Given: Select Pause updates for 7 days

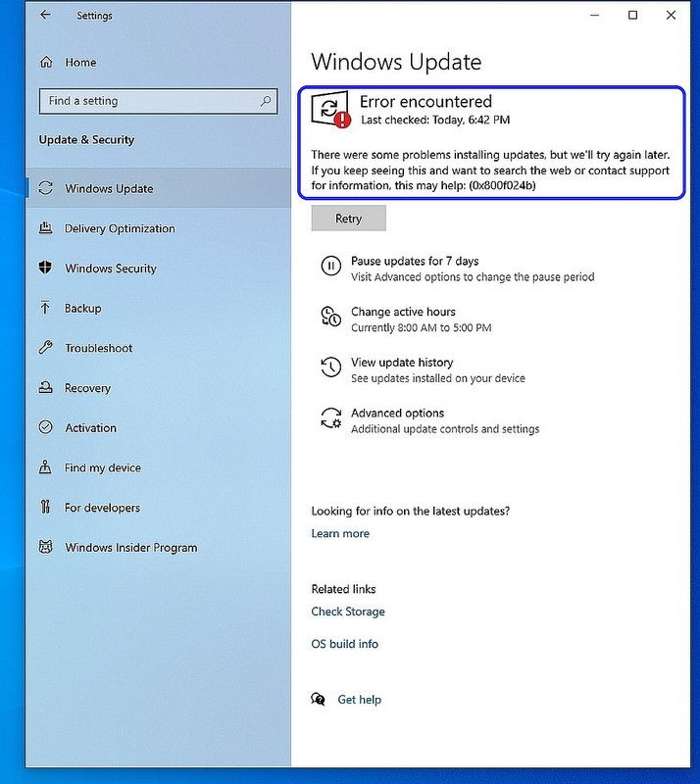Looking at the screenshot, I should (415, 261).
